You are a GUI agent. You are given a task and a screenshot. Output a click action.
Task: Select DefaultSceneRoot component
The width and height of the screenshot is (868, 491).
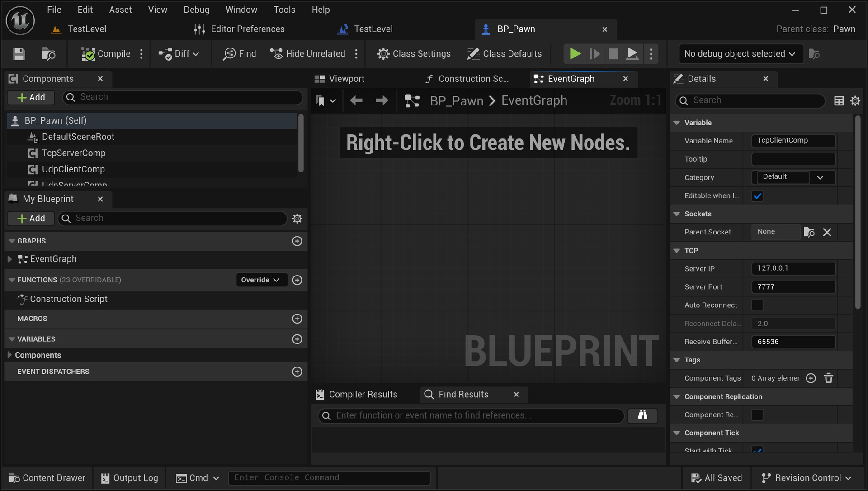point(78,137)
